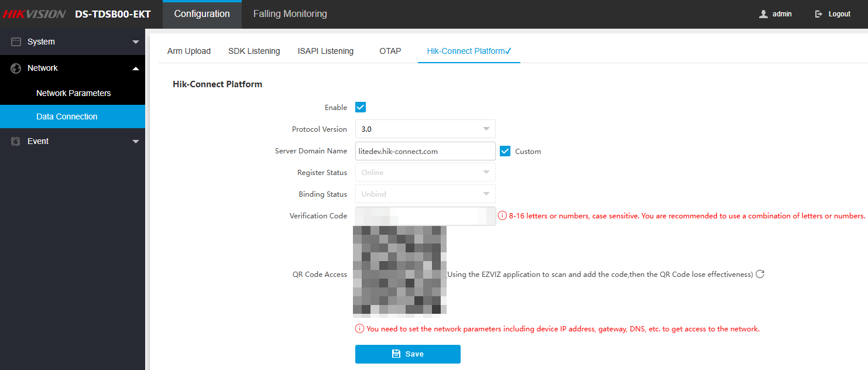The width and height of the screenshot is (868, 370).
Task: Click the QR code refresh icon
Action: 760,274
